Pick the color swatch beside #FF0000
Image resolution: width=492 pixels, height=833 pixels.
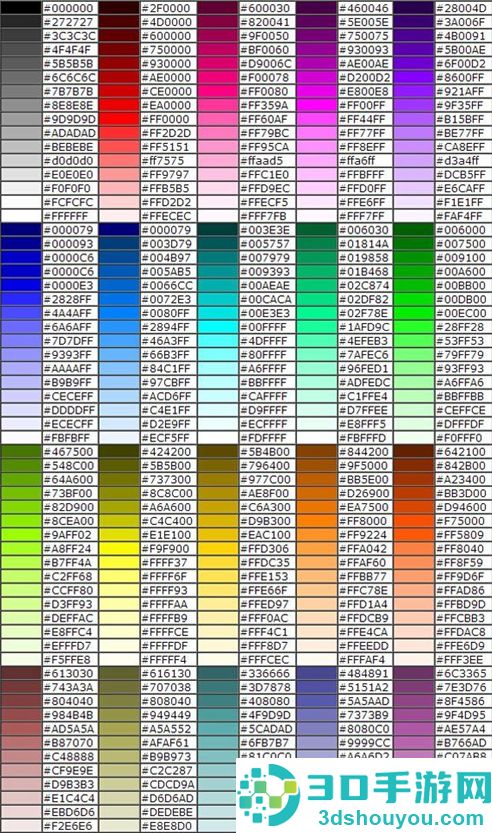(118, 119)
